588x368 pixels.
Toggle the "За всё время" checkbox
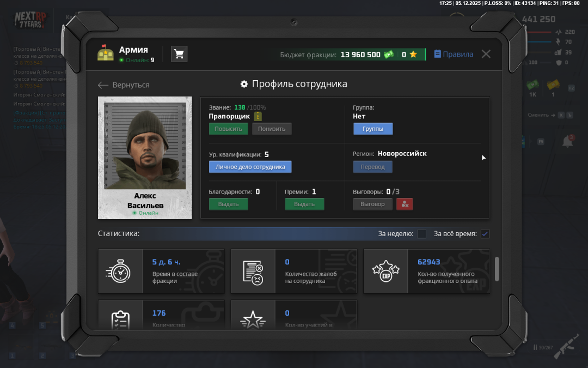(x=485, y=234)
